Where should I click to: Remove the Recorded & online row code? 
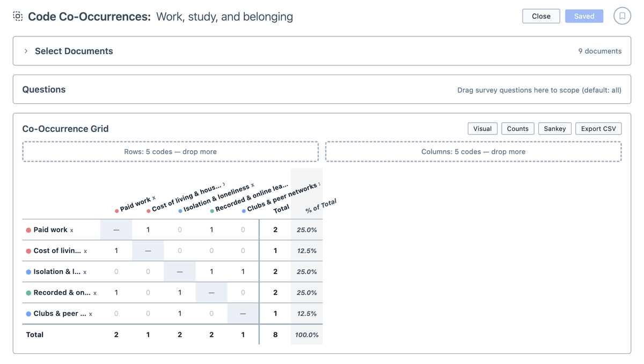(x=95, y=293)
